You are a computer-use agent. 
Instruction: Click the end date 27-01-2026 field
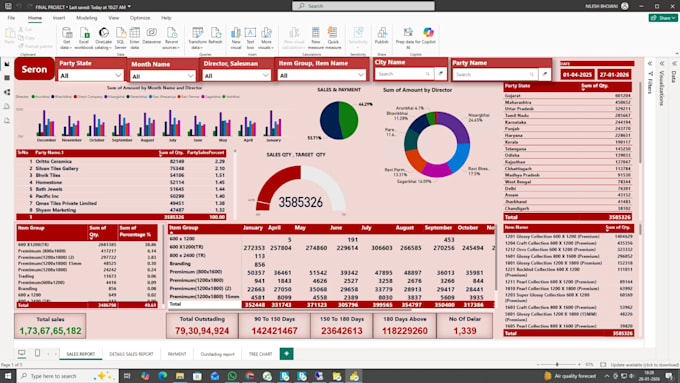pyautogui.click(x=614, y=75)
